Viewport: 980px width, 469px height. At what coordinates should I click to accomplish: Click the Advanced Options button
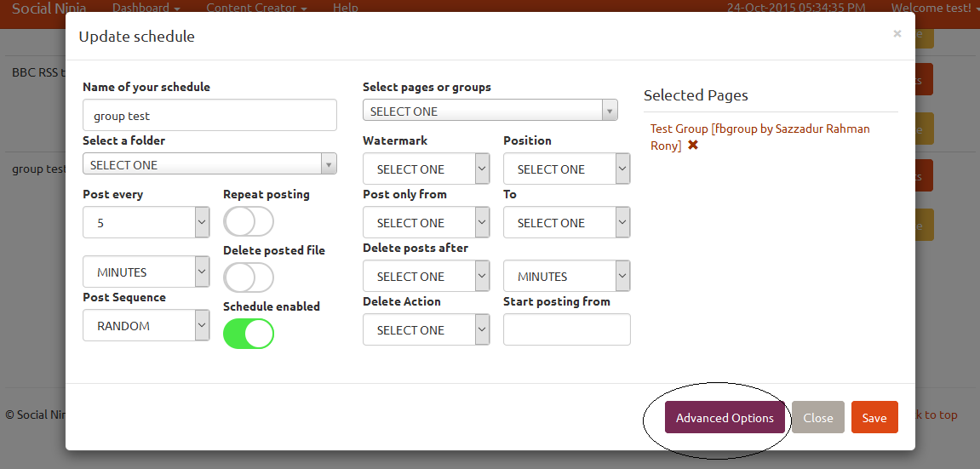pos(725,418)
